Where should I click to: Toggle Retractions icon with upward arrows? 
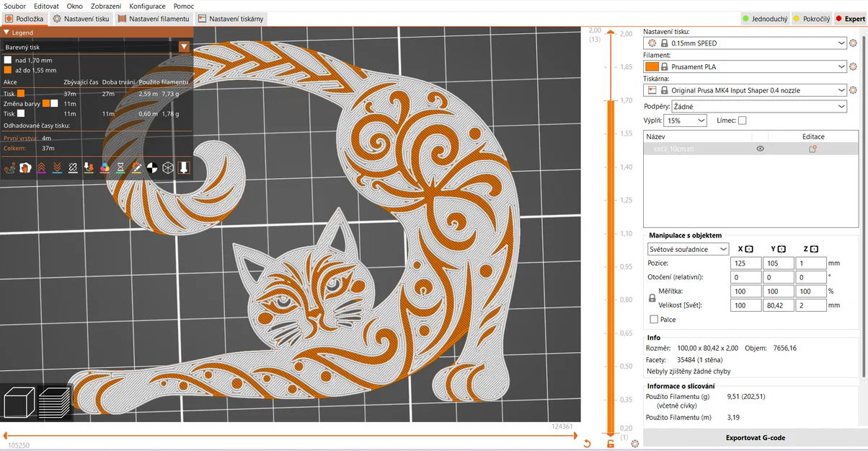tap(41, 167)
